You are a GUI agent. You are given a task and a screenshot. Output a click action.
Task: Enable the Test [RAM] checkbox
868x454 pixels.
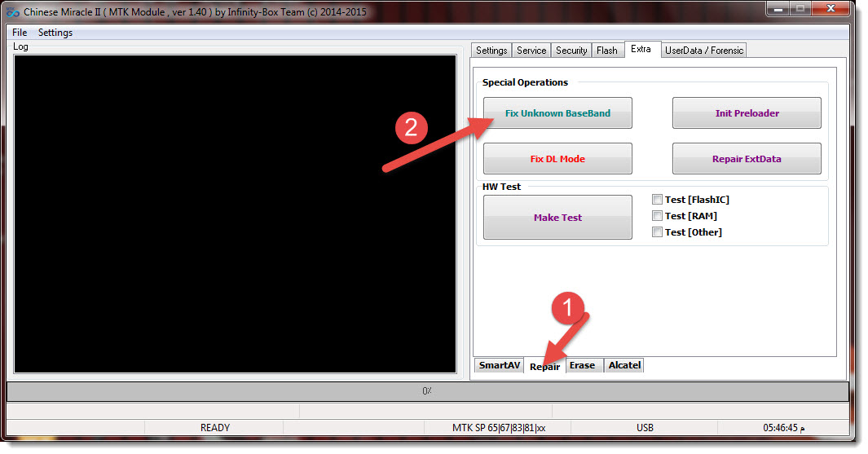pyautogui.click(x=657, y=216)
